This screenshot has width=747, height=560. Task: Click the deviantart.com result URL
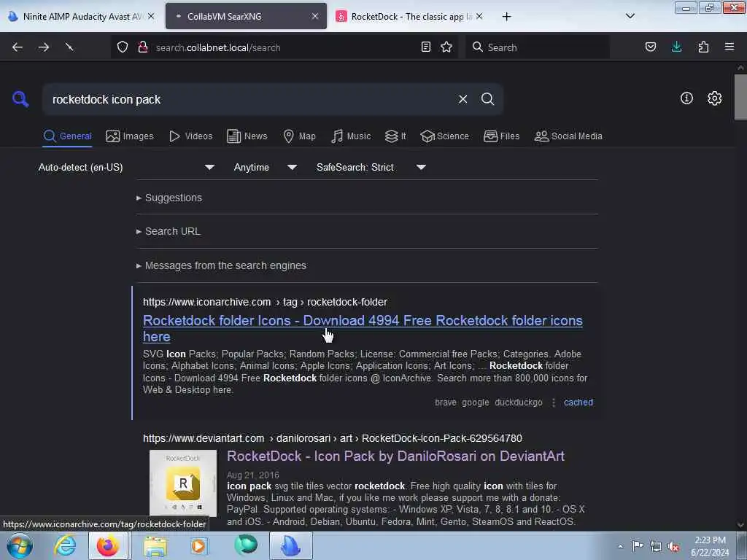[333, 438]
